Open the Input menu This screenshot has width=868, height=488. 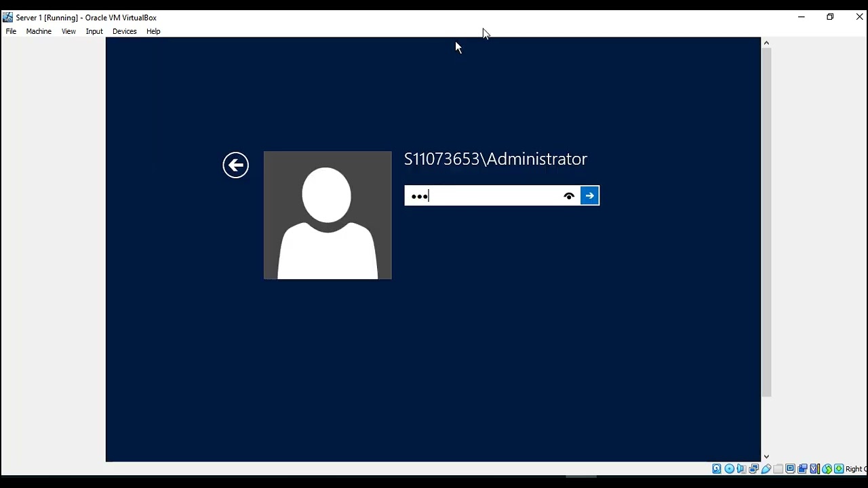point(94,31)
